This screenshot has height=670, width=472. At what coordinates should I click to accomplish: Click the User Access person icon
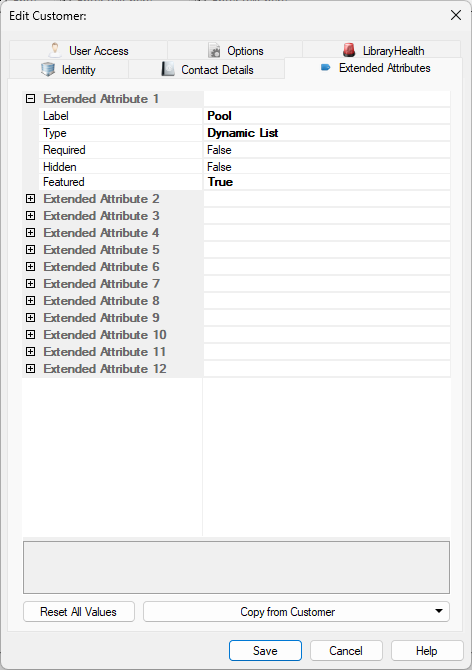(55, 50)
